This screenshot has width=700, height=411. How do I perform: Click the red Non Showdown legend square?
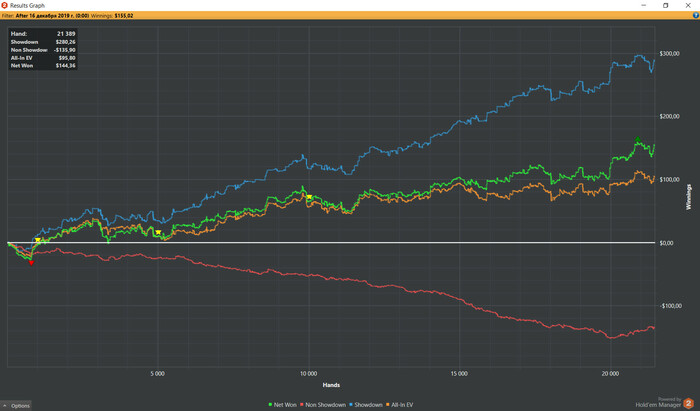pos(302,405)
